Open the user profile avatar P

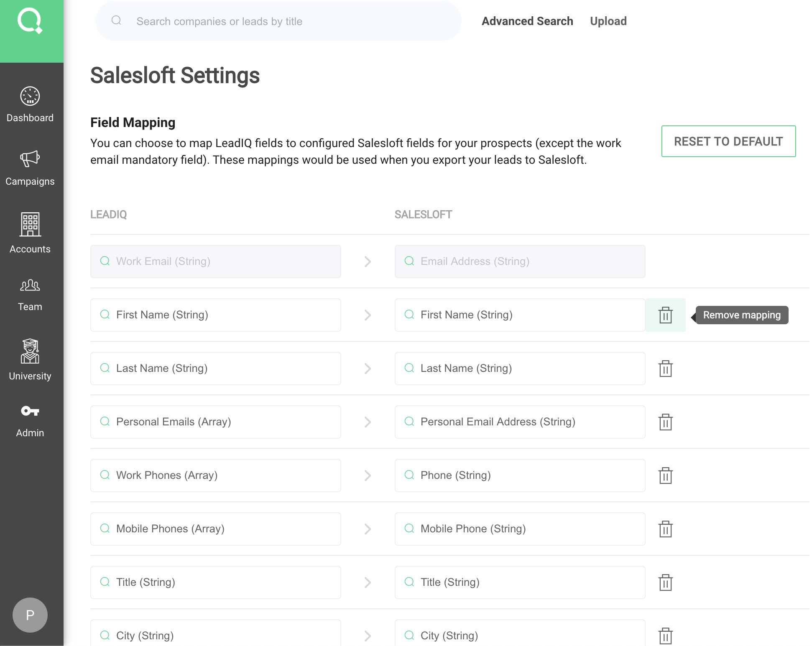coord(30,615)
